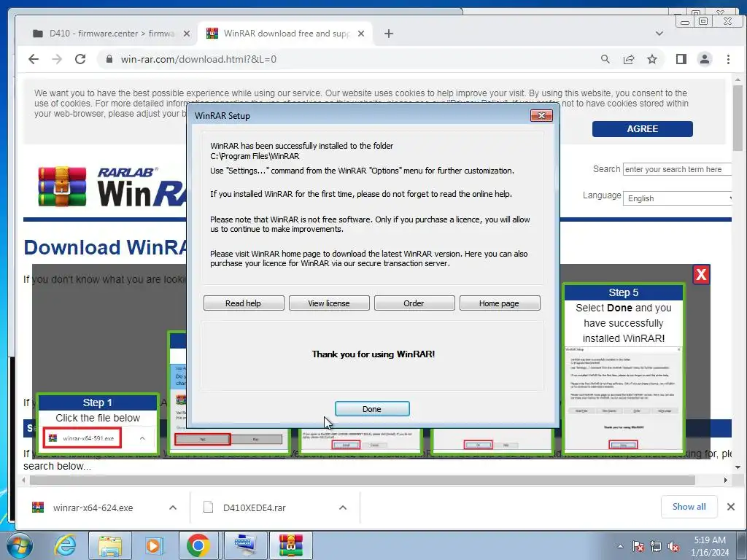Reload the current page
The height and width of the screenshot is (560, 747).
(80, 59)
